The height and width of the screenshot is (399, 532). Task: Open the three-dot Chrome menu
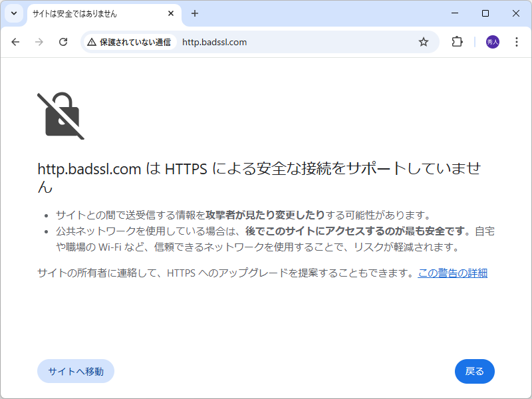coord(517,41)
